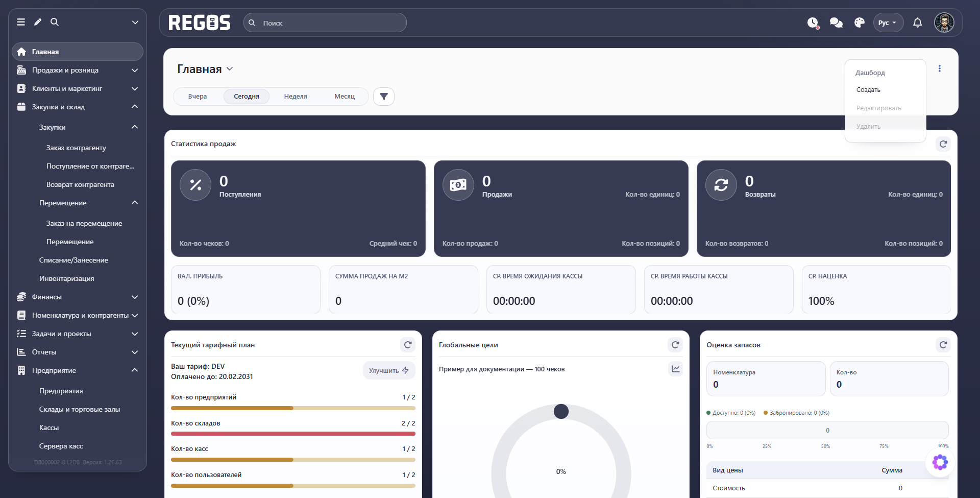Open the Главная dashboard title dropdown

pyautogui.click(x=205, y=69)
